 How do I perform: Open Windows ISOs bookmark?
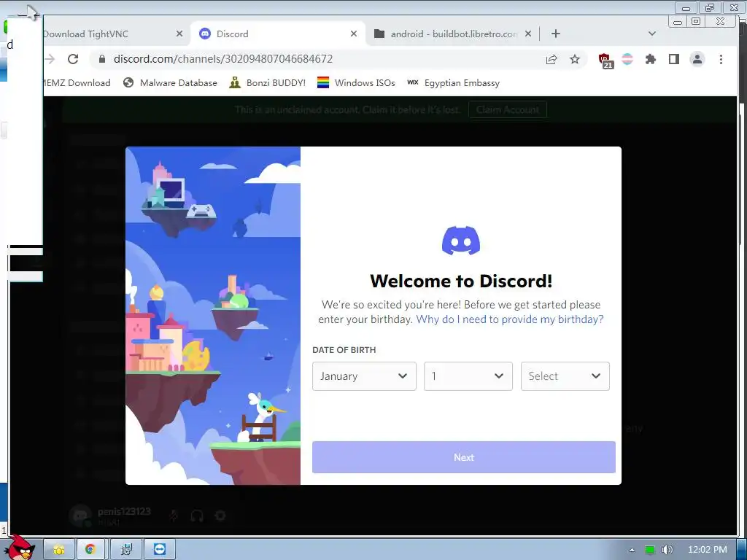[x=356, y=83]
